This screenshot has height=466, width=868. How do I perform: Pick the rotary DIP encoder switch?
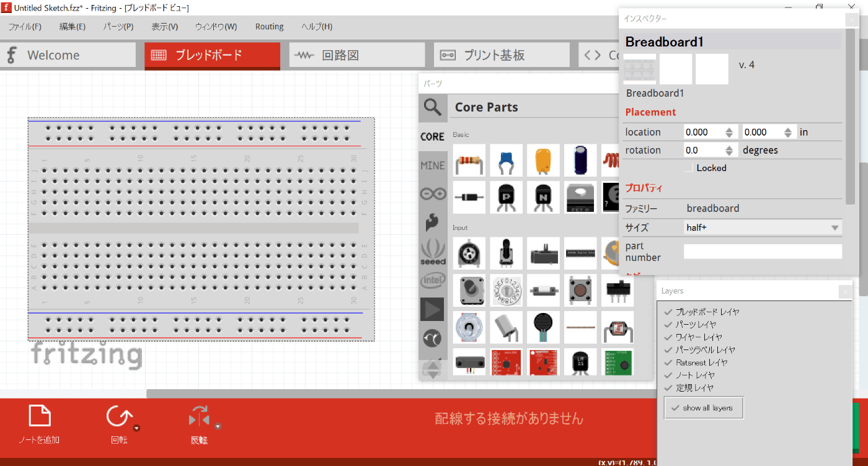tap(507, 290)
